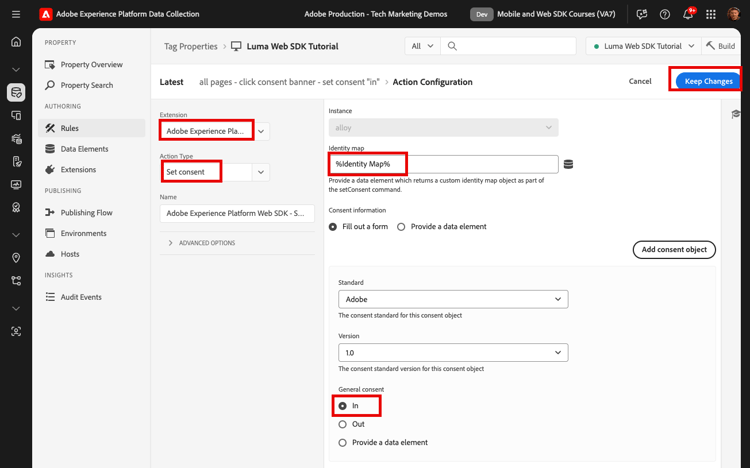Screen dimensions: 750x468
Task: Go to Home in left rail
Action: point(16,42)
